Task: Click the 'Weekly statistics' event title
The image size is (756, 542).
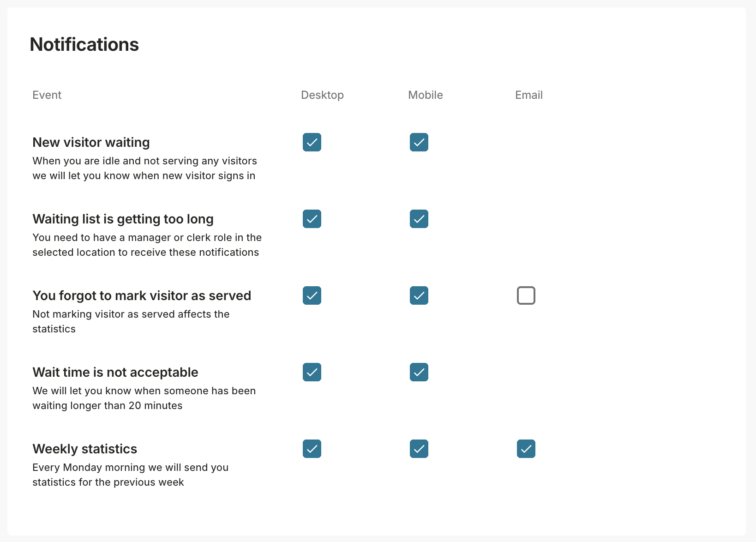Action: tap(84, 449)
